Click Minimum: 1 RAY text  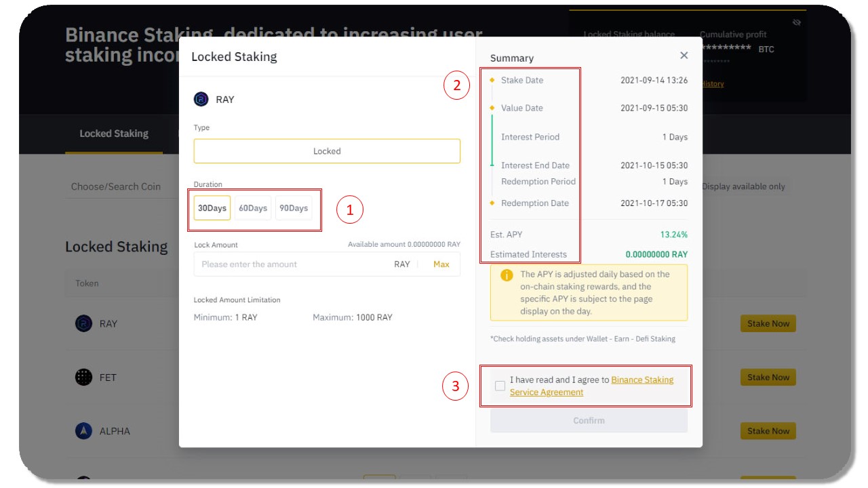(226, 317)
